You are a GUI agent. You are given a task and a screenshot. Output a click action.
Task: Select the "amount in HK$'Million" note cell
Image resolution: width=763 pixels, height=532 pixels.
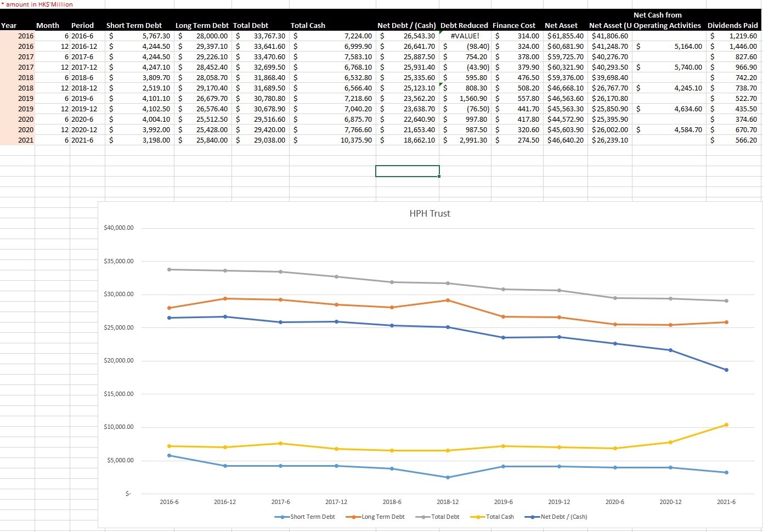pos(37,4)
